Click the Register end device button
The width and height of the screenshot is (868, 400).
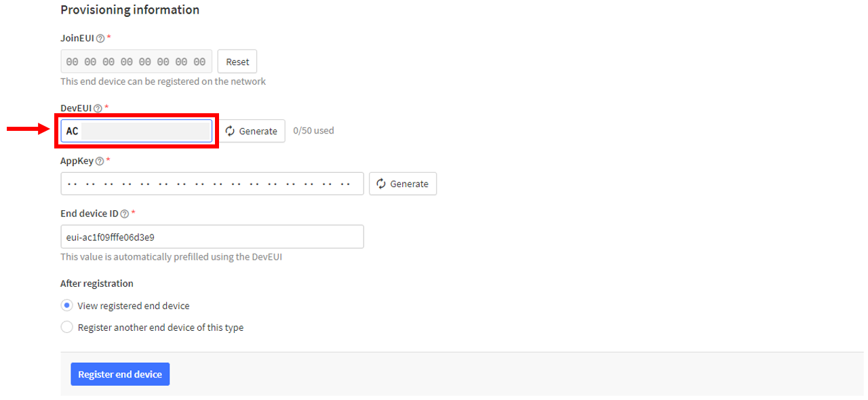[x=120, y=374]
